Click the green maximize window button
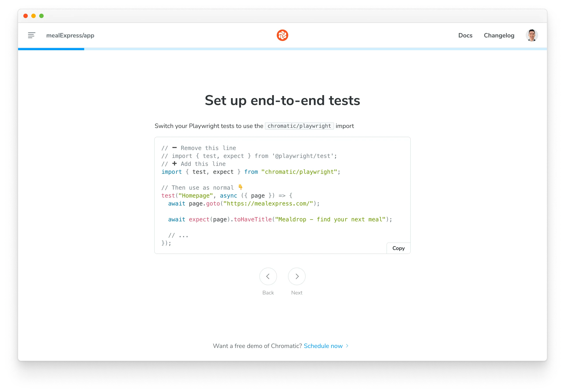The height and width of the screenshot is (392, 565). [41, 16]
